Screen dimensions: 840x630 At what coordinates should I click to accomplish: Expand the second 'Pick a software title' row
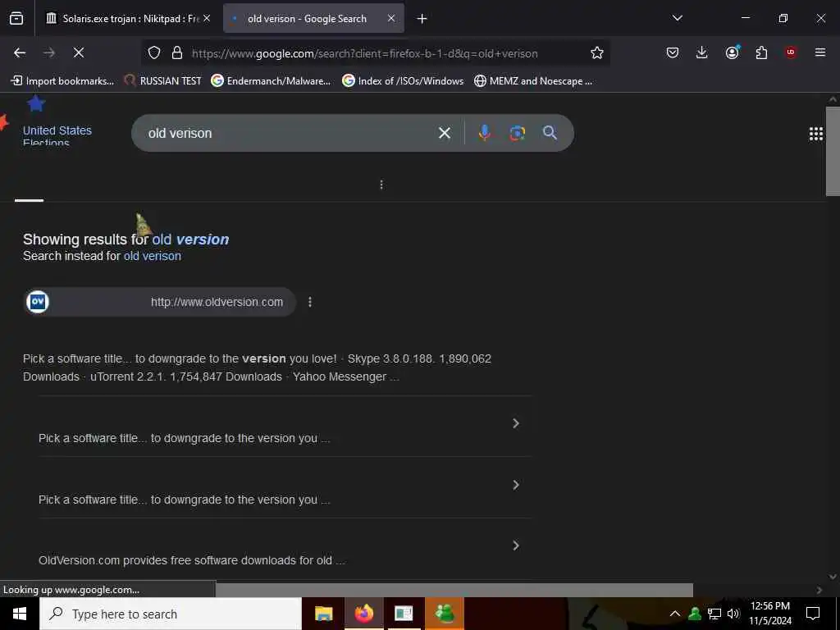pyautogui.click(x=516, y=485)
